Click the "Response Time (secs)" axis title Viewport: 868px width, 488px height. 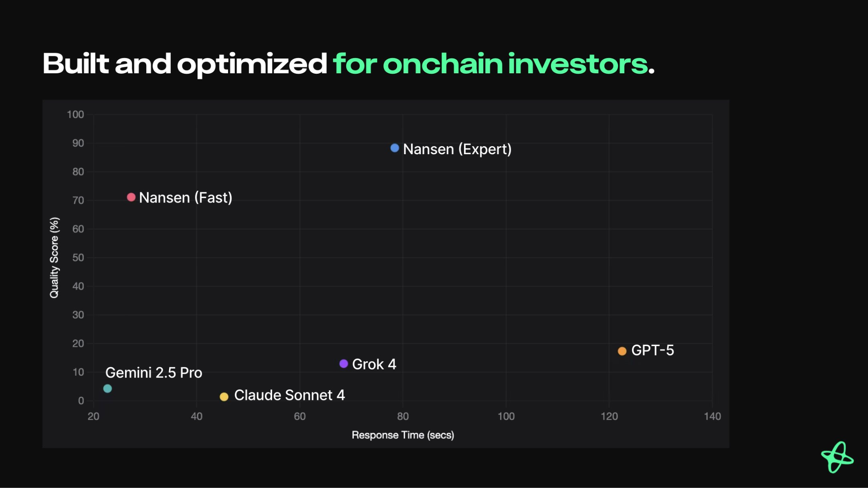pyautogui.click(x=403, y=435)
